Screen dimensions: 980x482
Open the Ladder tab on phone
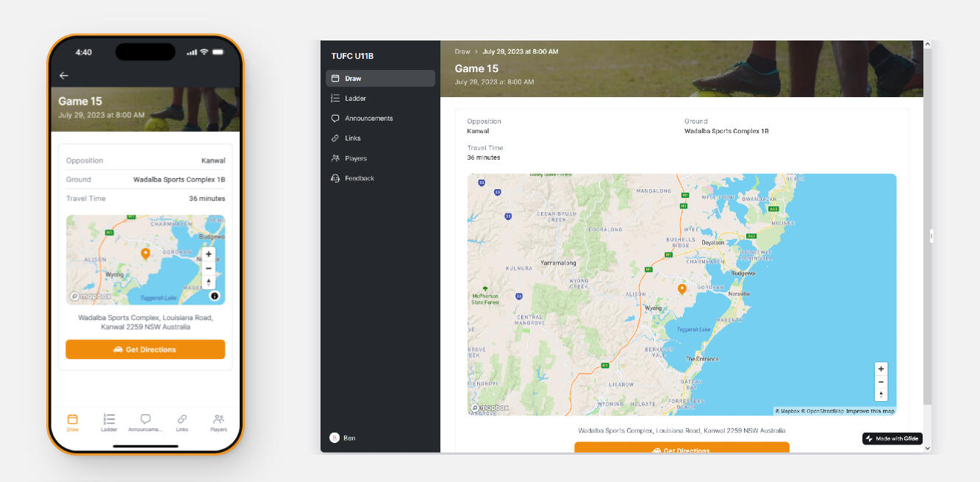pyautogui.click(x=109, y=422)
